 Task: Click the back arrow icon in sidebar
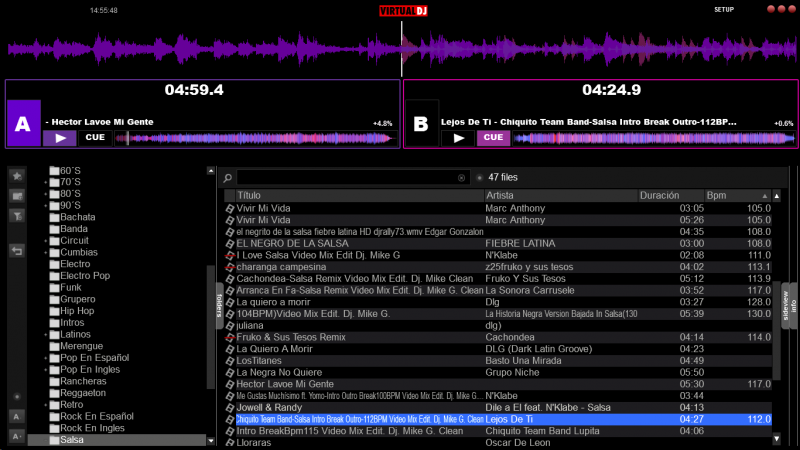pos(17,250)
